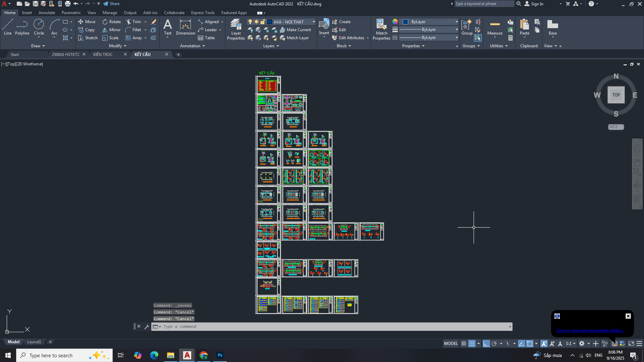The height and width of the screenshot is (362, 644).
Task: Open the AVA - NOI THAT layer dropdown
Action: [x=314, y=22]
